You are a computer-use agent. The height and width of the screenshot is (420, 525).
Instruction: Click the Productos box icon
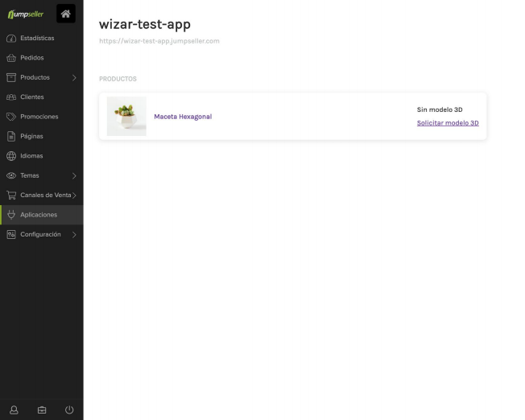pos(11,77)
